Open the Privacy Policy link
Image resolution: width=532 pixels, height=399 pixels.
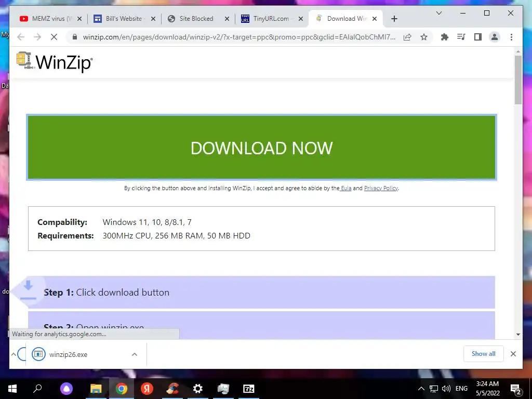381,188
